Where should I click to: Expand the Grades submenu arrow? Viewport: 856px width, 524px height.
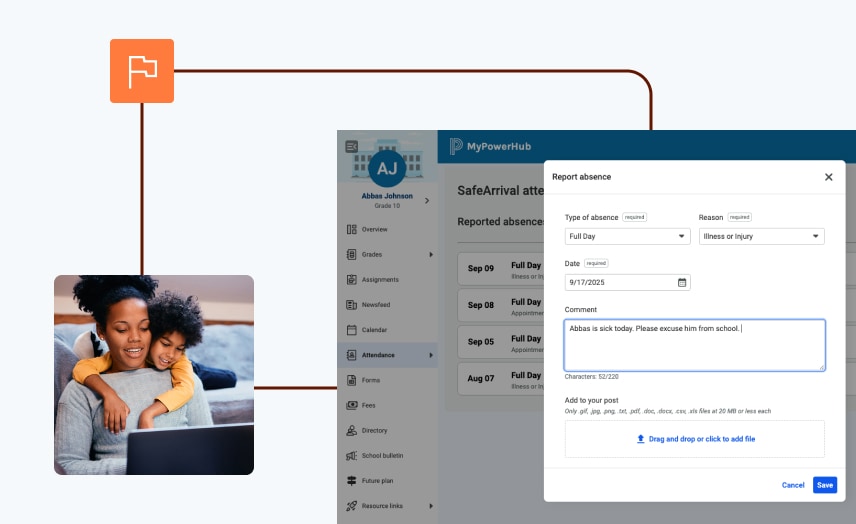pyautogui.click(x=431, y=254)
